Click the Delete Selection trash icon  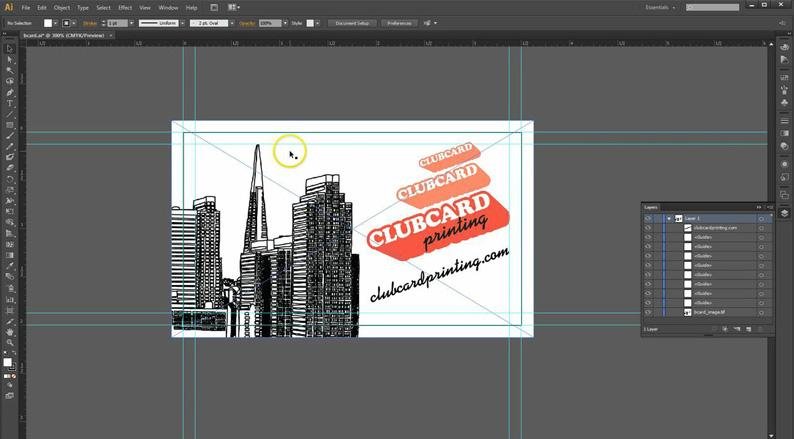click(x=760, y=328)
